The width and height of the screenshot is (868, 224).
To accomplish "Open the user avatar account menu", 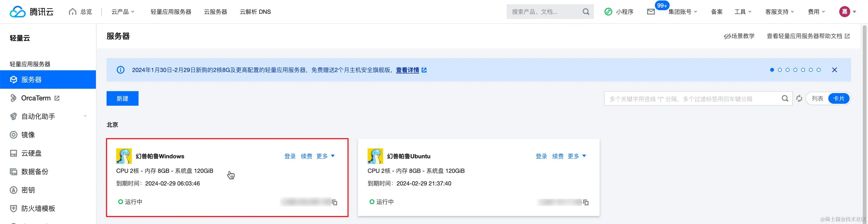I will point(844,12).
